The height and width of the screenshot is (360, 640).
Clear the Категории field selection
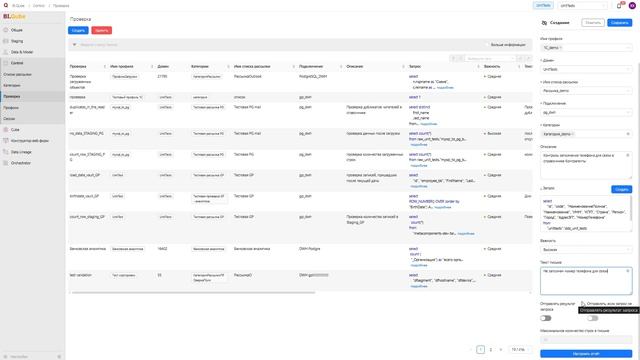[628, 134]
